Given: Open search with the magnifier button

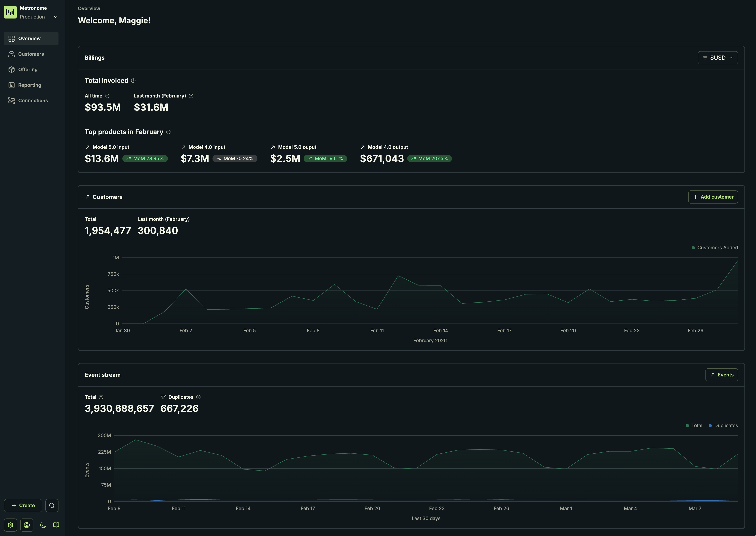Looking at the screenshot, I should pyautogui.click(x=52, y=506).
